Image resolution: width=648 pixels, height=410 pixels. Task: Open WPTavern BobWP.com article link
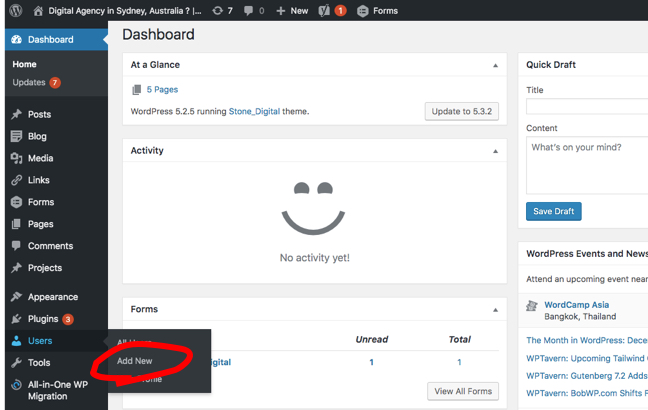pyautogui.click(x=587, y=393)
